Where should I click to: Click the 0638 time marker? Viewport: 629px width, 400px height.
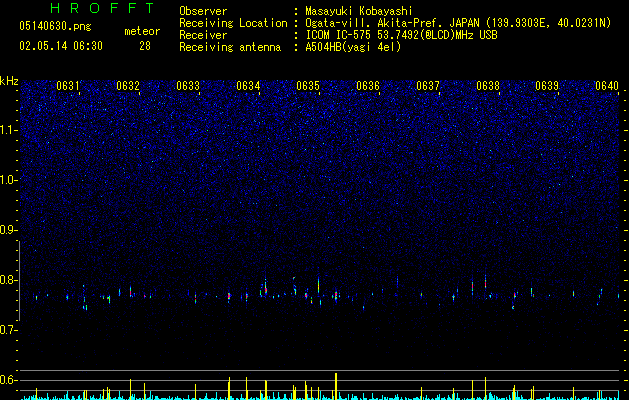488,86
